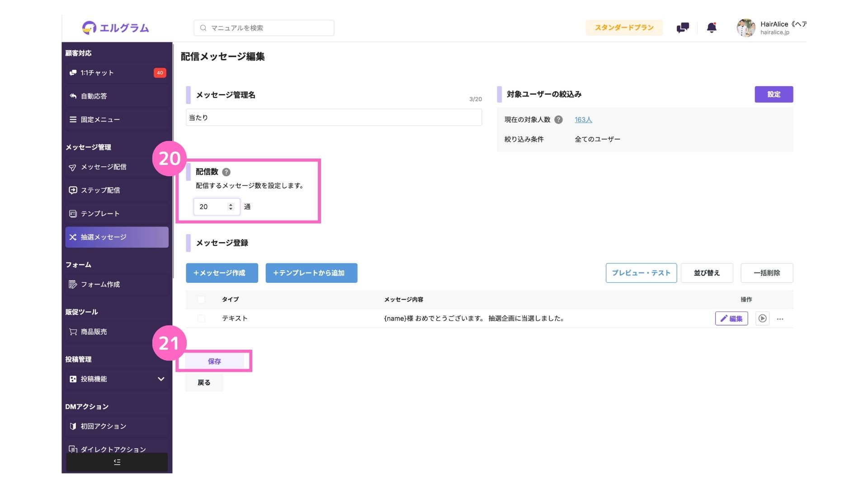Image resolution: width=868 pixels, height=488 pixels.
Task: Click the スタンダードプラン badge
Action: point(624,28)
